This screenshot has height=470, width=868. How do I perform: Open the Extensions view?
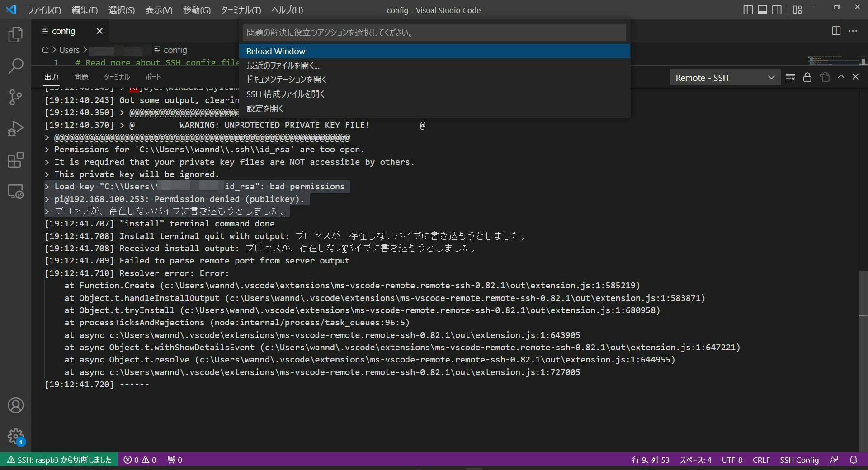point(16,160)
